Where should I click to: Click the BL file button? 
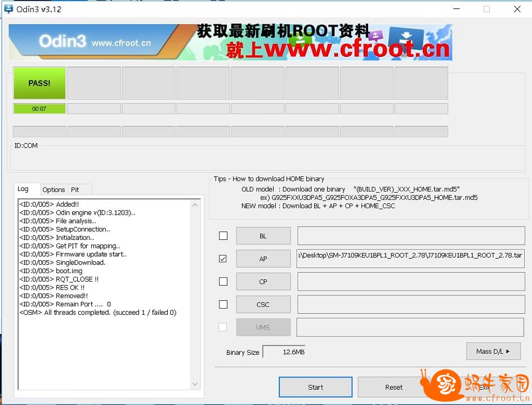pyautogui.click(x=263, y=236)
